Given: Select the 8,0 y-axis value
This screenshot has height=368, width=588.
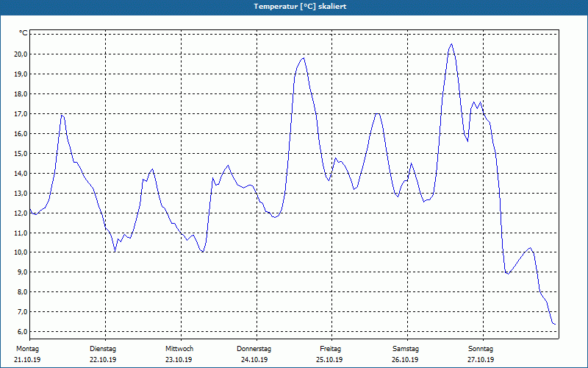Looking at the screenshot, I should 22,292.
